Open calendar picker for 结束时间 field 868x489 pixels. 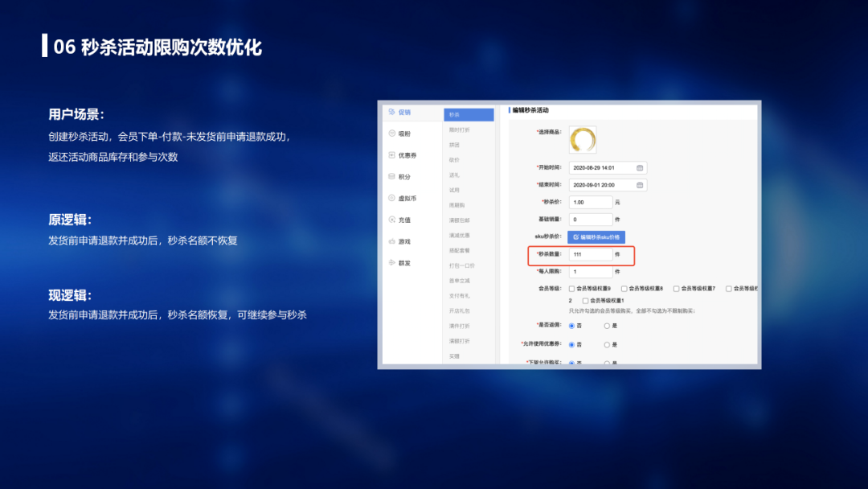click(x=640, y=185)
